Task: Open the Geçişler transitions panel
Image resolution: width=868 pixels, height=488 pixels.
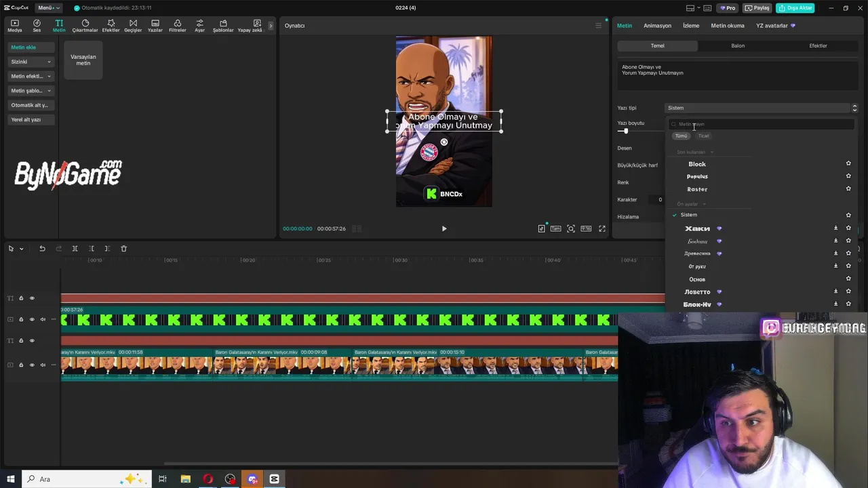Action: point(133,26)
